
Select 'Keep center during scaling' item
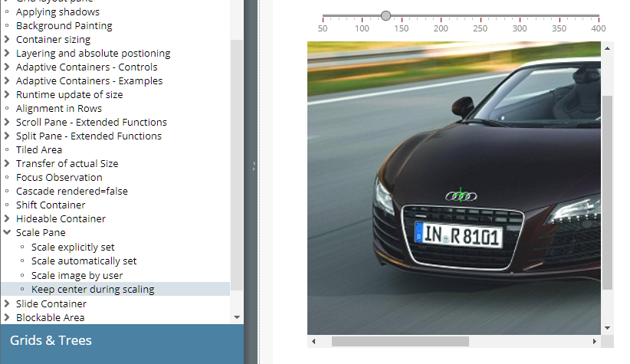93,289
